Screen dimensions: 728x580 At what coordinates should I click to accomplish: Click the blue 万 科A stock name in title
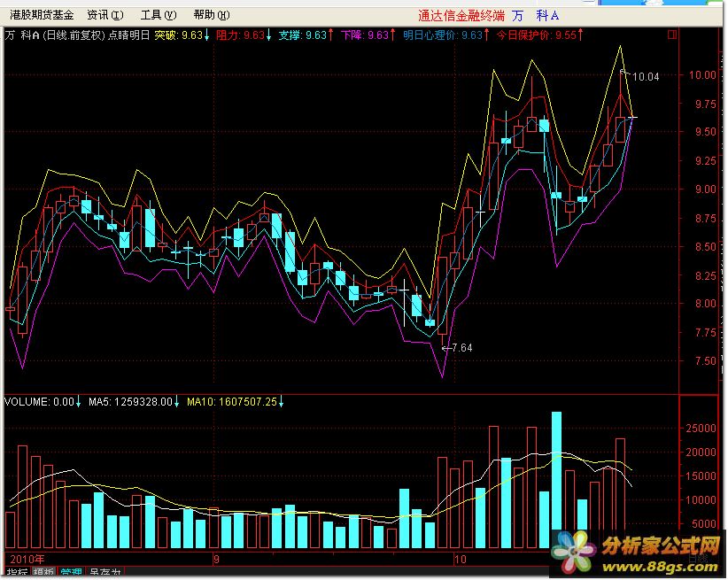click(x=535, y=16)
